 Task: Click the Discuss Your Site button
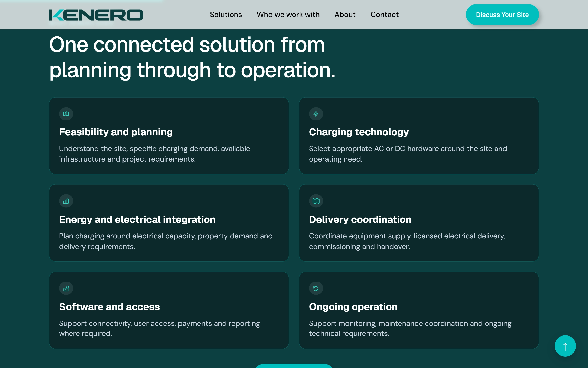point(502,15)
